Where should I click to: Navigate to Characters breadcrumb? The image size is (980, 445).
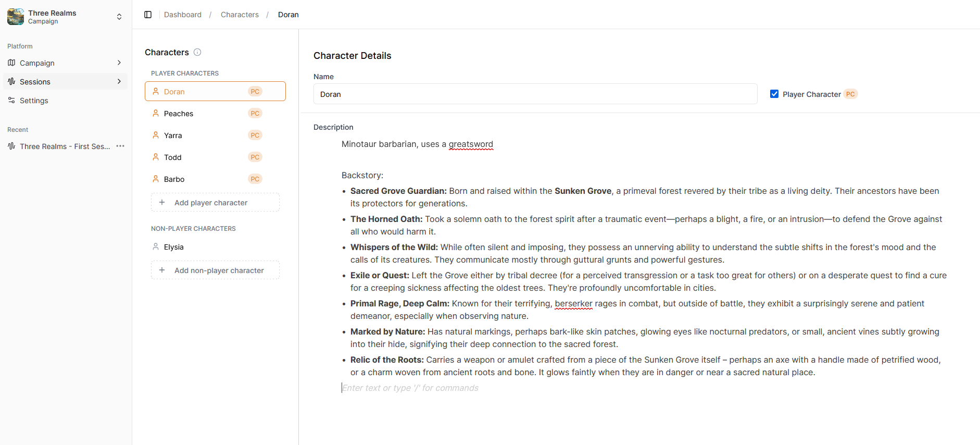click(x=240, y=15)
